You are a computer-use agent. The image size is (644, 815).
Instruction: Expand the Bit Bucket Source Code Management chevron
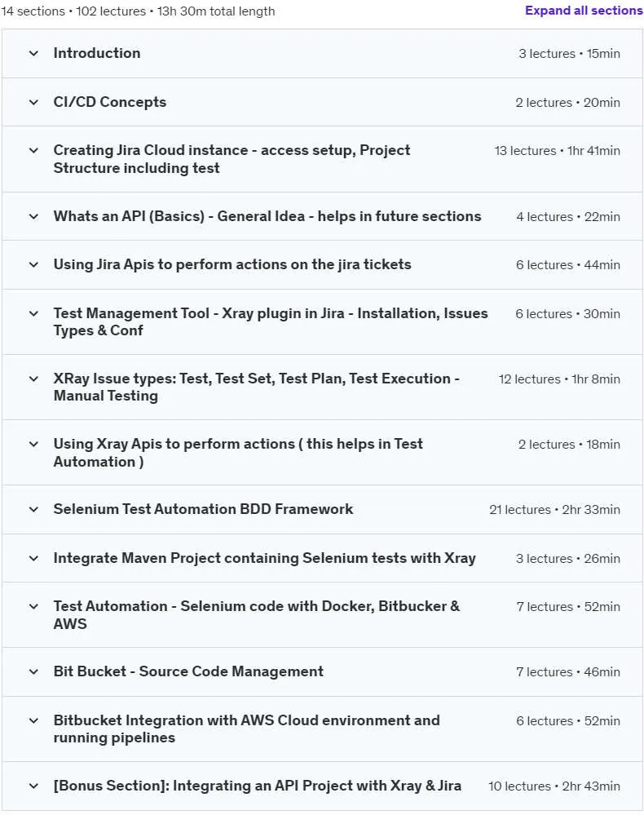(x=33, y=671)
